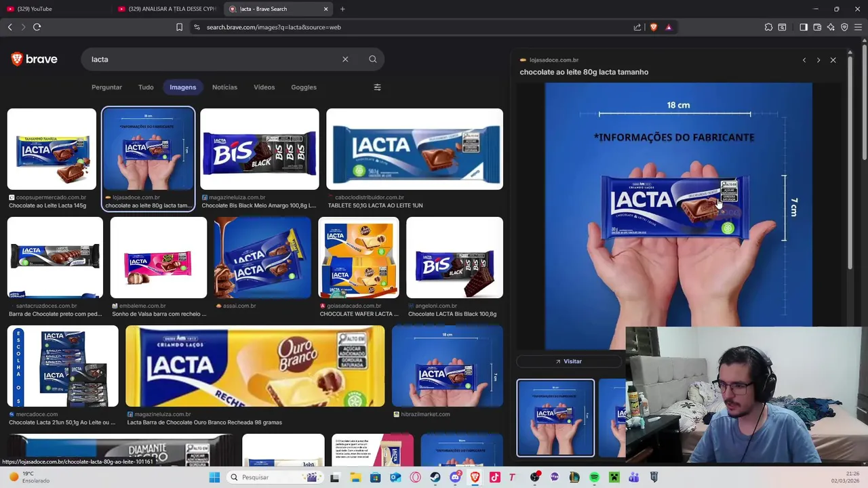The width and height of the screenshot is (868, 488).
Task: Open the Brave Wallet icon
Action: point(817,27)
